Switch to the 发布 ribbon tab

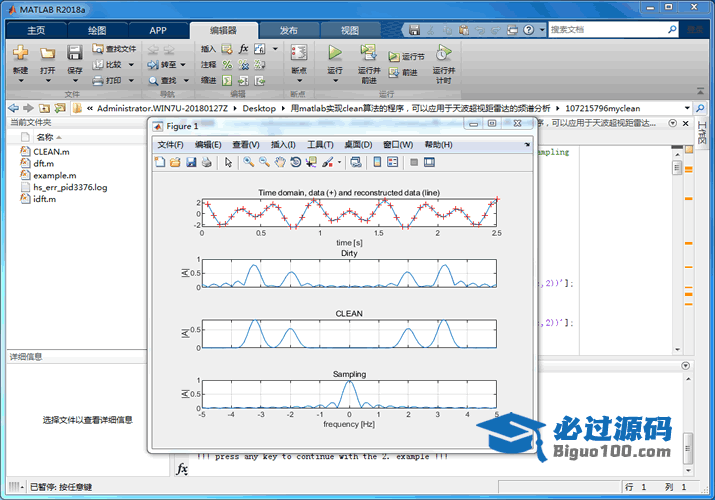point(289,31)
